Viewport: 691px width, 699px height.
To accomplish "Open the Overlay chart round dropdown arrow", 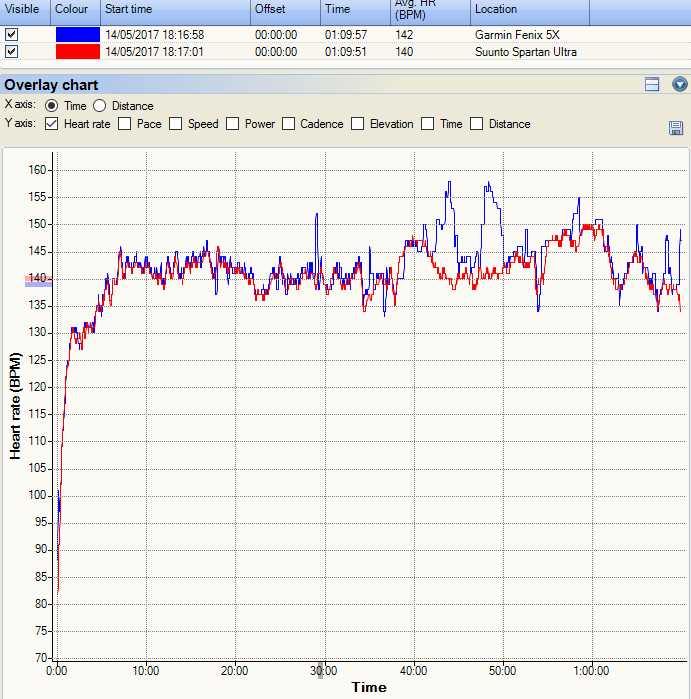I will pyautogui.click(x=680, y=85).
